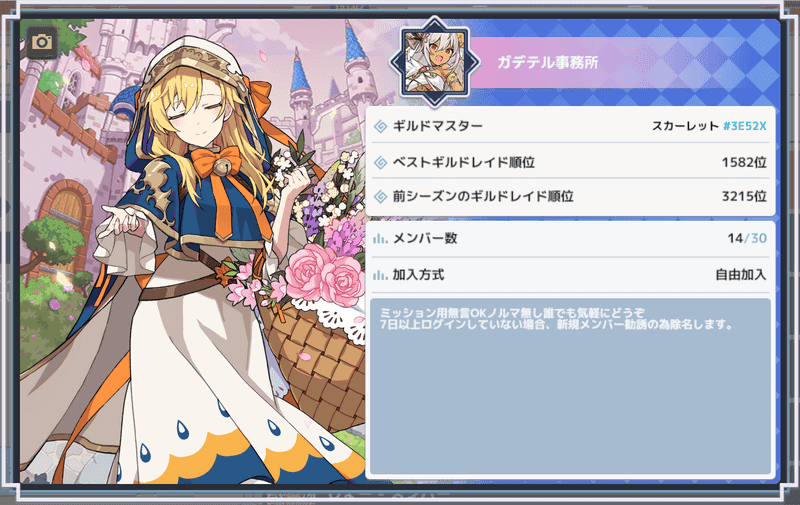Click the guild description text box
Screen dimensions: 800x505
(570, 387)
